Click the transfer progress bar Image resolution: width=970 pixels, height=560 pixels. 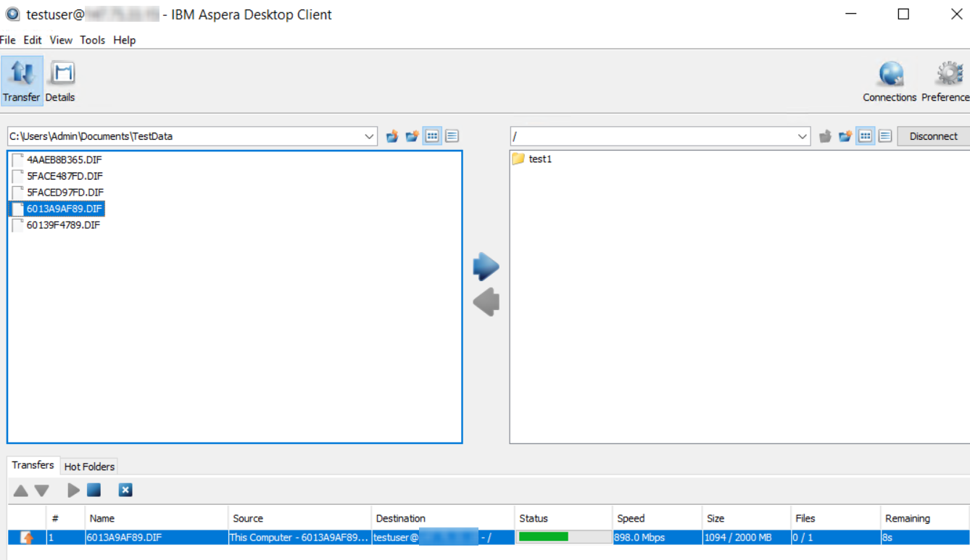coord(565,538)
